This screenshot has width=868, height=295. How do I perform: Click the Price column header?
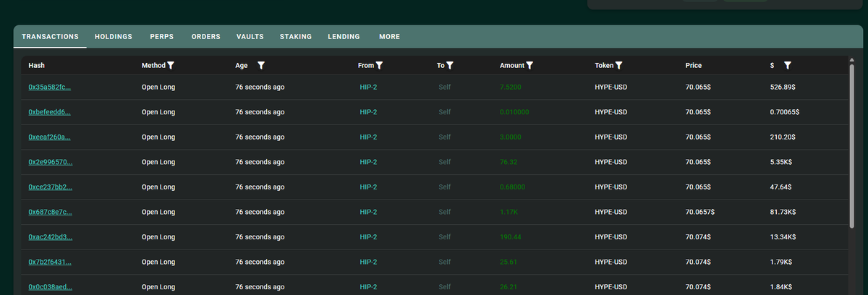click(x=694, y=65)
